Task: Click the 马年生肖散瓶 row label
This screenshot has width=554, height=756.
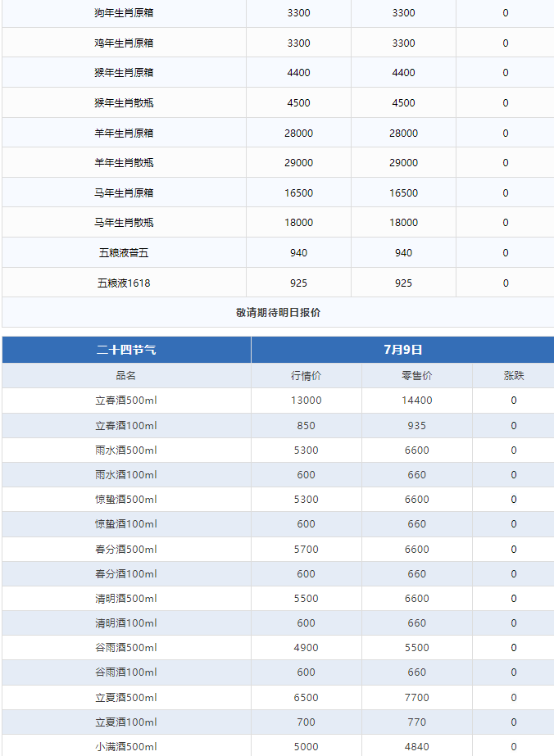Action: (x=124, y=222)
